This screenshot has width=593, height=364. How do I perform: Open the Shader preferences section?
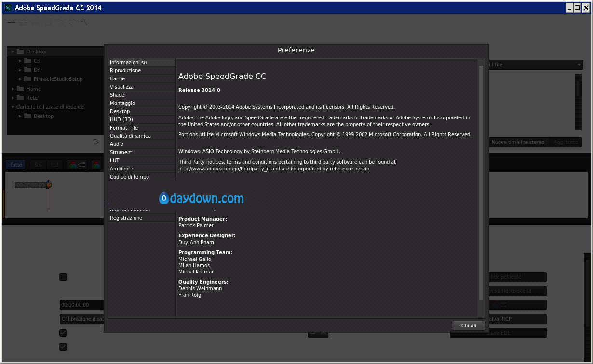142,95
